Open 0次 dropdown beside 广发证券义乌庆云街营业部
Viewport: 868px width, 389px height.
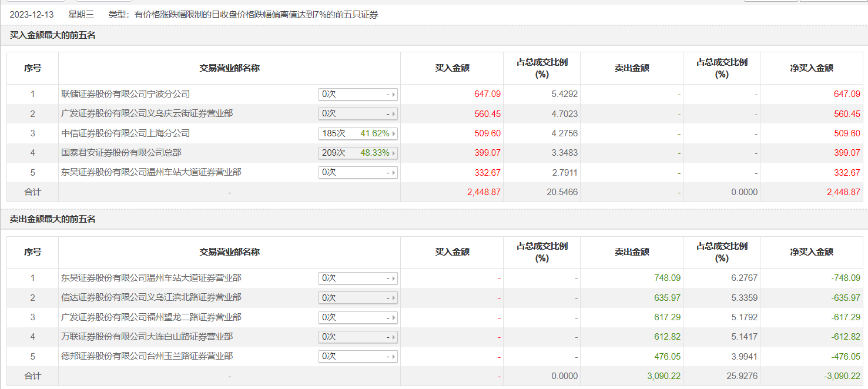point(393,113)
